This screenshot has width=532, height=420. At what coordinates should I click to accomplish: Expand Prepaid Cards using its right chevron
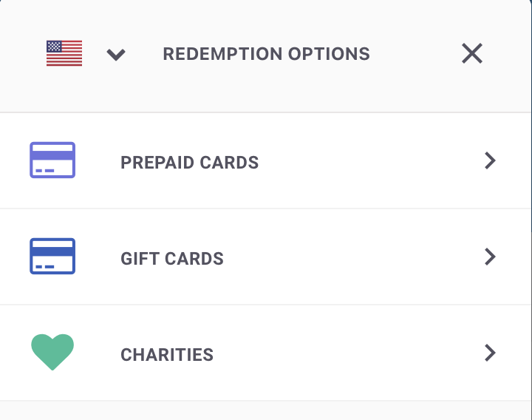(491, 160)
